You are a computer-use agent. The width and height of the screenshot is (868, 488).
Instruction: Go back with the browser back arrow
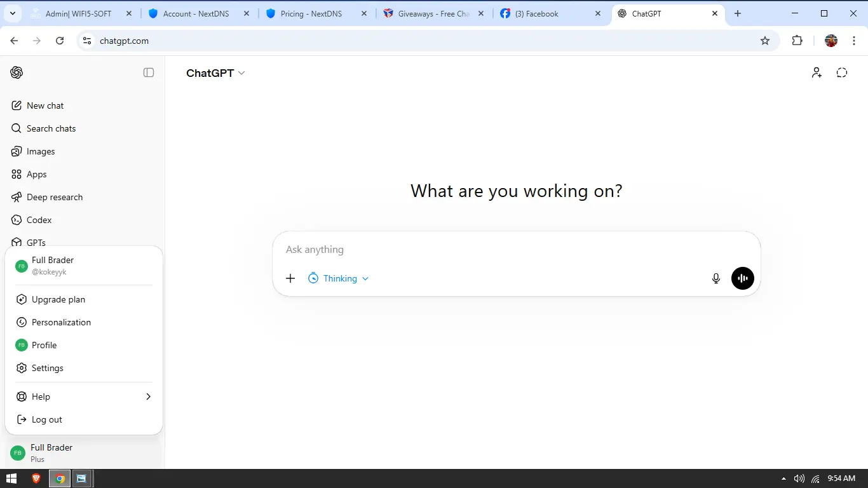14,41
